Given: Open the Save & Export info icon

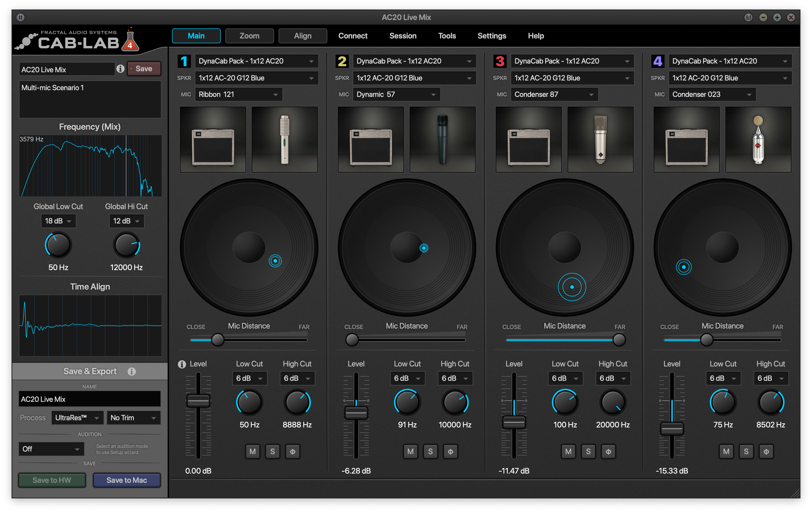Looking at the screenshot, I should 131,371.
